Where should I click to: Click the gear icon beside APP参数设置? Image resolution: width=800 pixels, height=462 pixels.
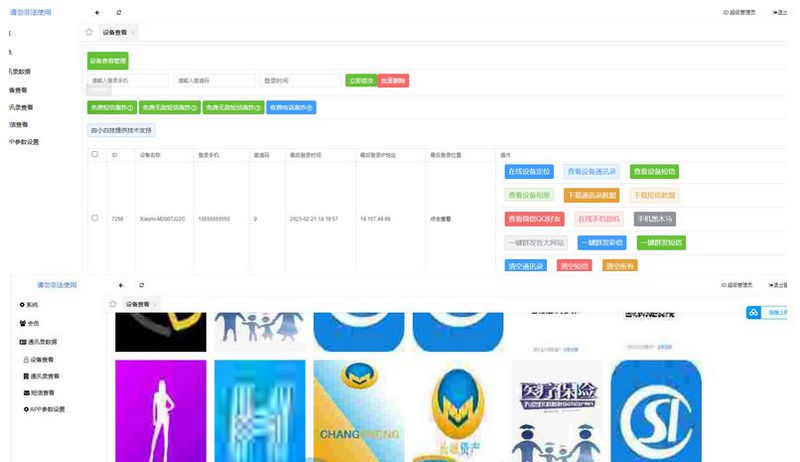coord(26,409)
